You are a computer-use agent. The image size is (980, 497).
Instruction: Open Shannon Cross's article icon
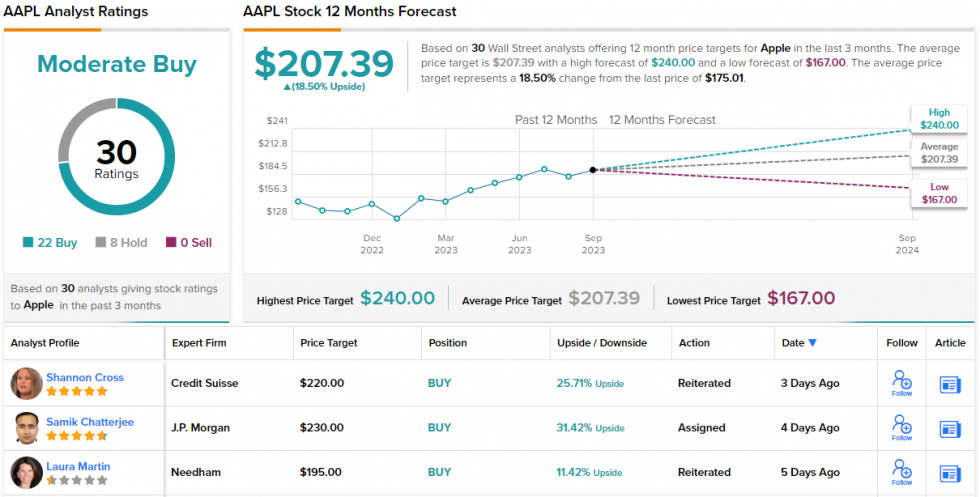[x=950, y=384]
